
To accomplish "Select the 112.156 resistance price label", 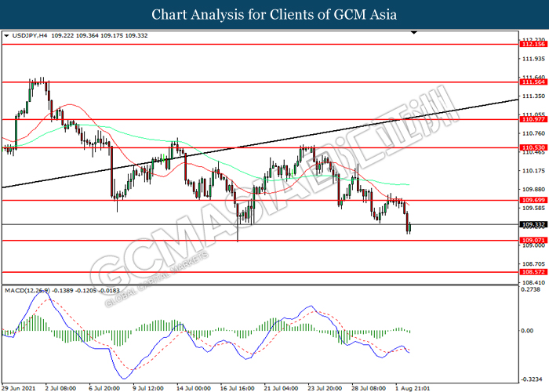I will coord(533,44).
